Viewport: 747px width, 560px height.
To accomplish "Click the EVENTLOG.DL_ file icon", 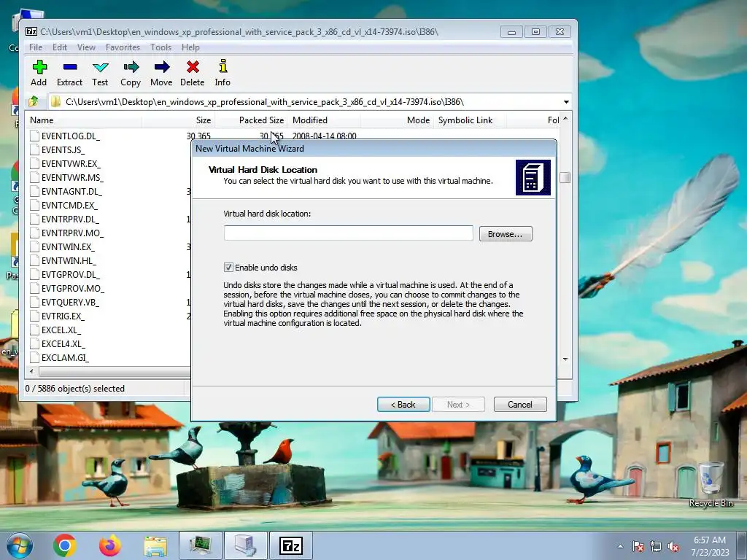I will point(34,136).
